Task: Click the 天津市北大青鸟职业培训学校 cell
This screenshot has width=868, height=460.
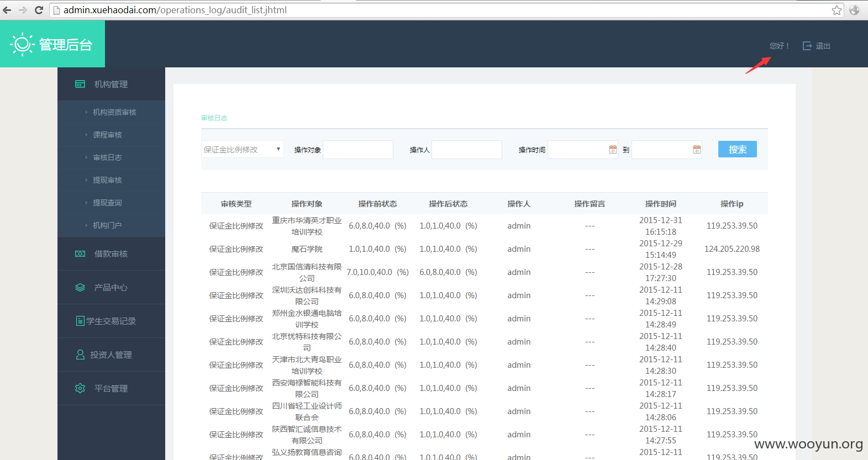Action: [307, 365]
